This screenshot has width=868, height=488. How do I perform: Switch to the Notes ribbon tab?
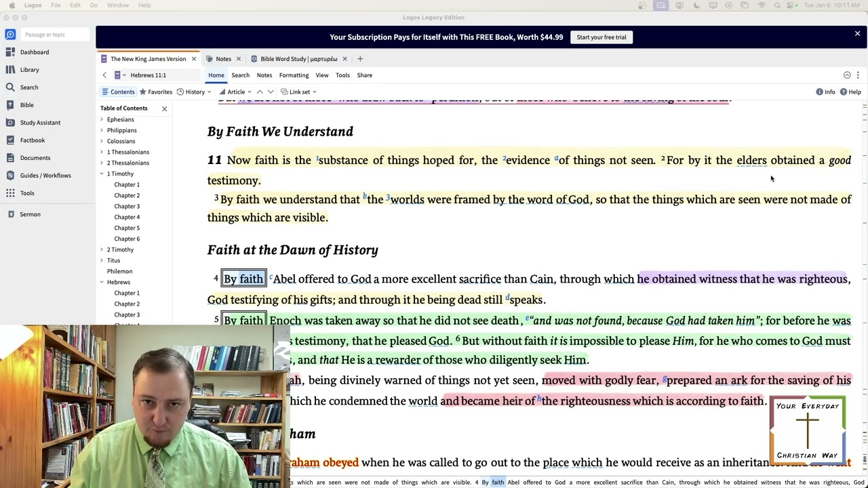(x=264, y=75)
